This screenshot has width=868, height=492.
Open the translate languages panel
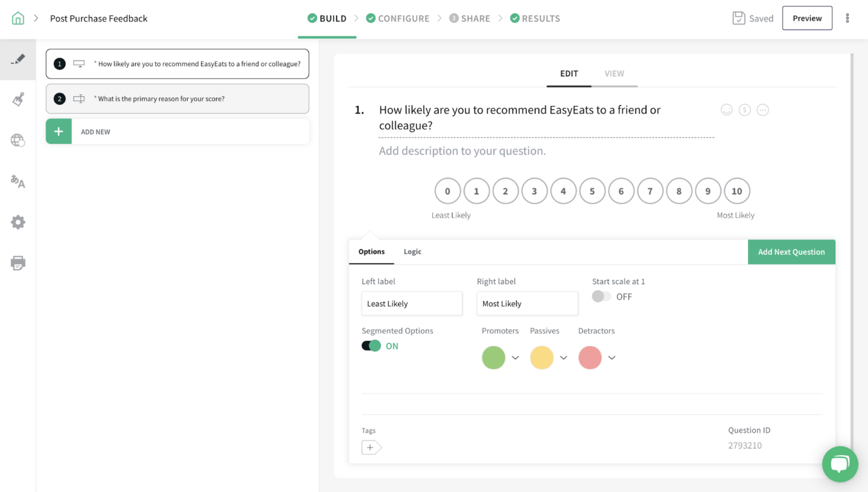point(18,181)
